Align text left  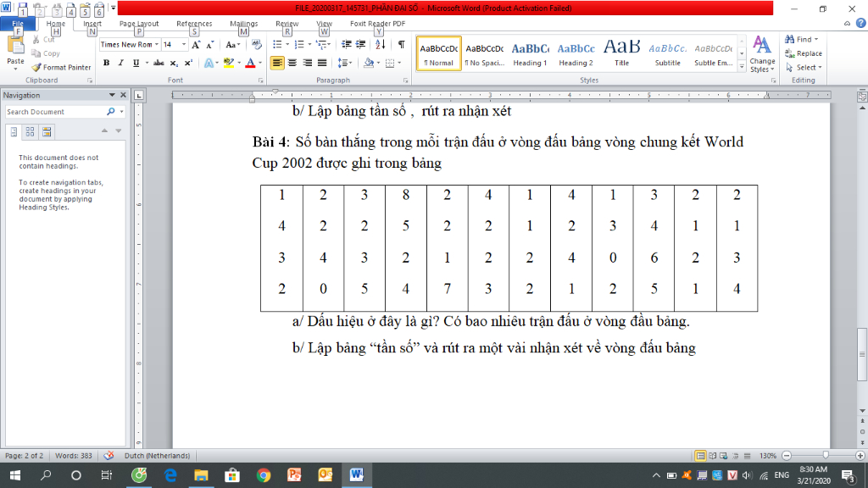coord(277,63)
